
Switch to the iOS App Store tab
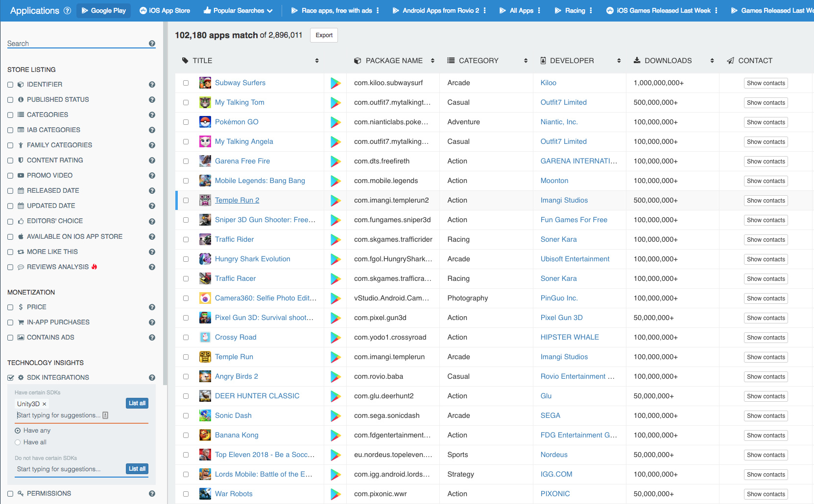[165, 10]
